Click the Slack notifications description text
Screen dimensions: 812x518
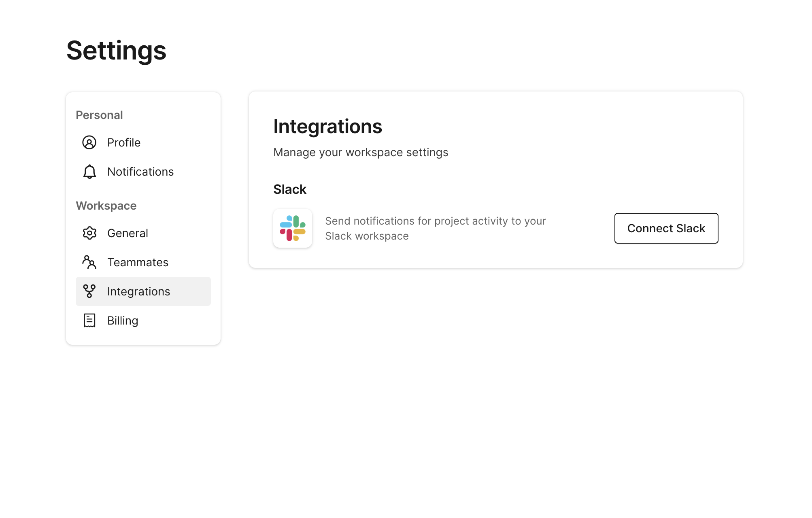(435, 228)
